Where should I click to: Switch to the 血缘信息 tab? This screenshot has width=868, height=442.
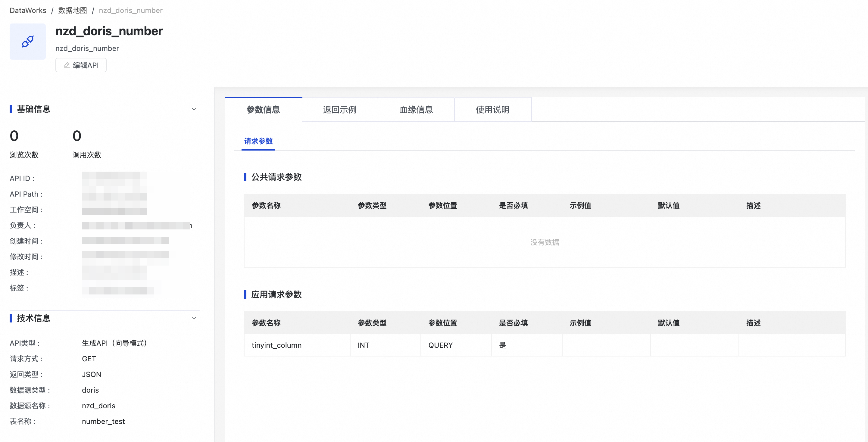tap(416, 110)
